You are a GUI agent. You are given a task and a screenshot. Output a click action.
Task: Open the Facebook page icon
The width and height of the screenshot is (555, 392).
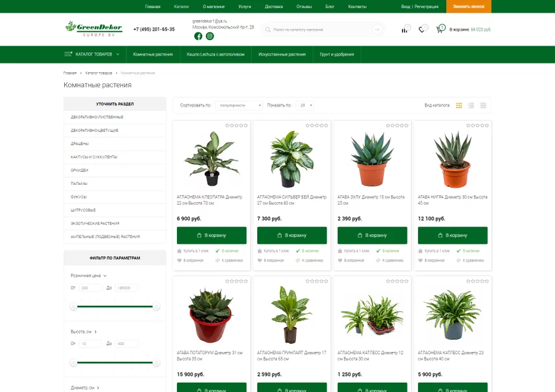click(198, 36)
